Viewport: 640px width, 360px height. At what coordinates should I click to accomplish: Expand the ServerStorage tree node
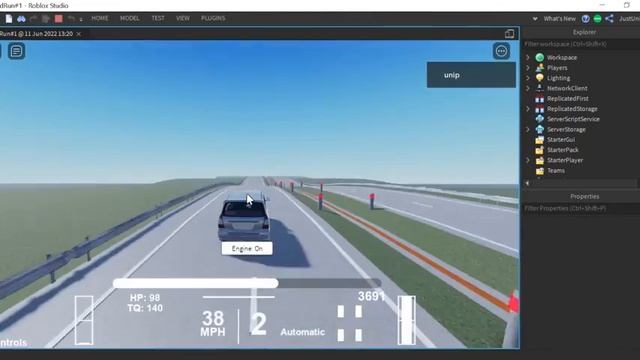tap(528, 129)
